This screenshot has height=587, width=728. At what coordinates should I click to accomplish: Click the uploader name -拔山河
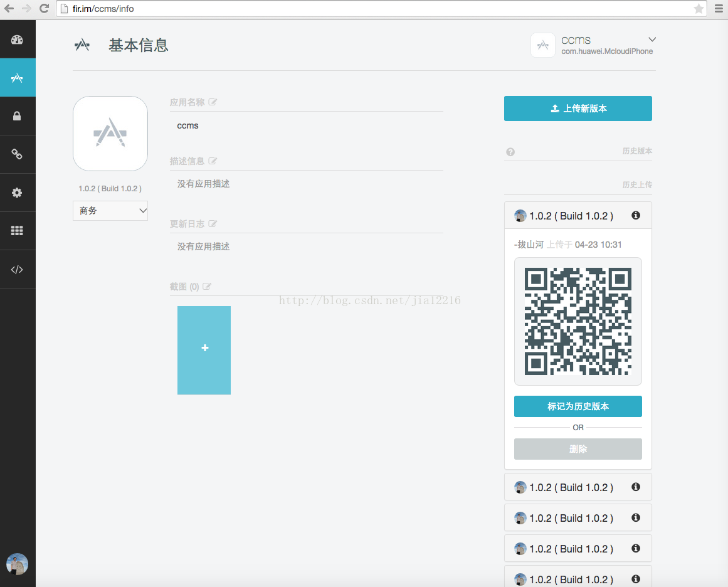529,245
